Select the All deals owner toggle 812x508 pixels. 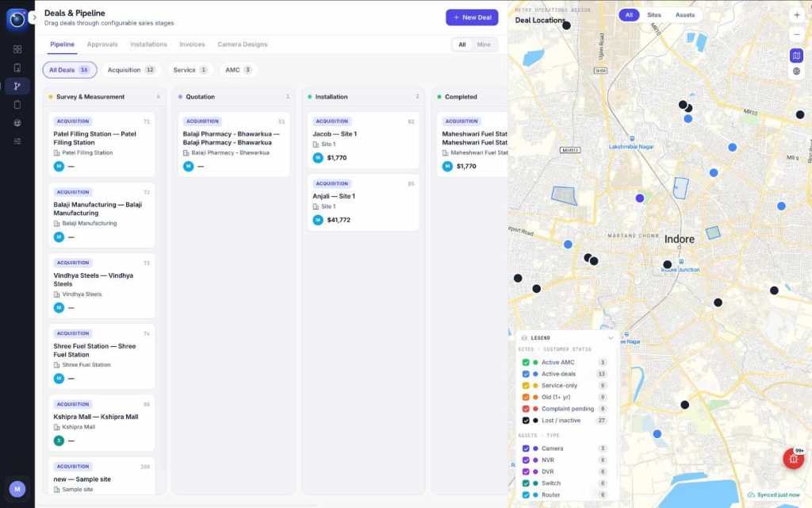click(462, 44)
